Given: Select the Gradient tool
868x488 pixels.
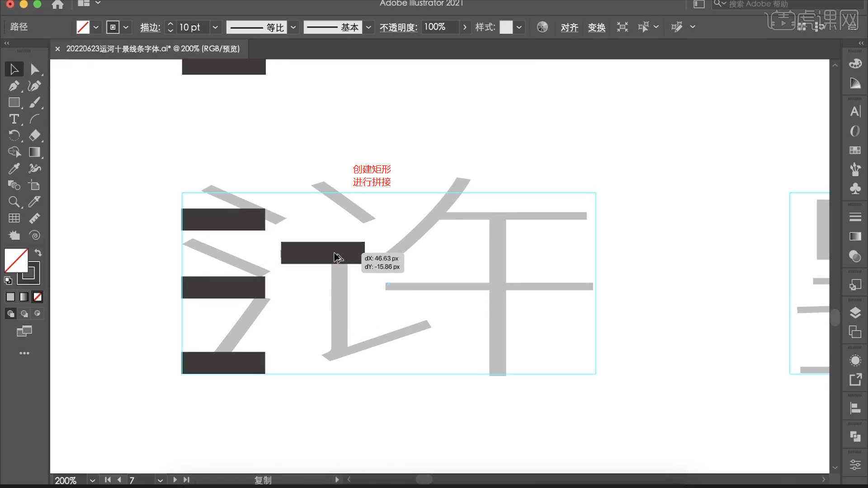Looking at the screenshot, I should click(x=35, y=152).
